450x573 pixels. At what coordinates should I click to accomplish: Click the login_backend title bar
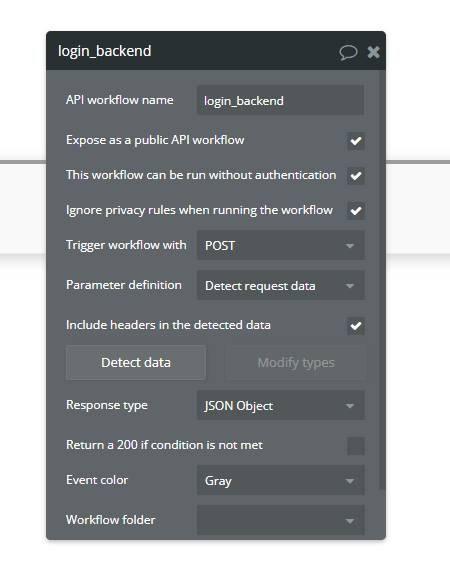[216, 51]
